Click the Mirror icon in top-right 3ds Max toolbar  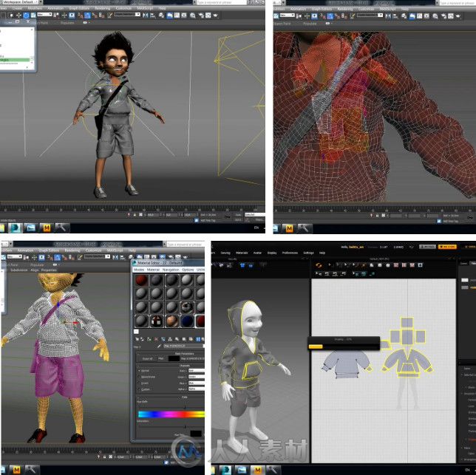388,16
